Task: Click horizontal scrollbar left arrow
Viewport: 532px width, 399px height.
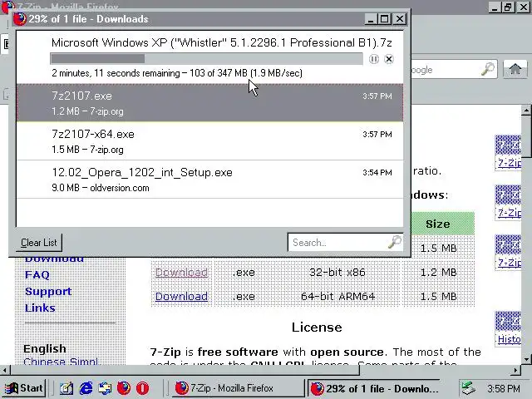Action: click(x=5, y=370)
